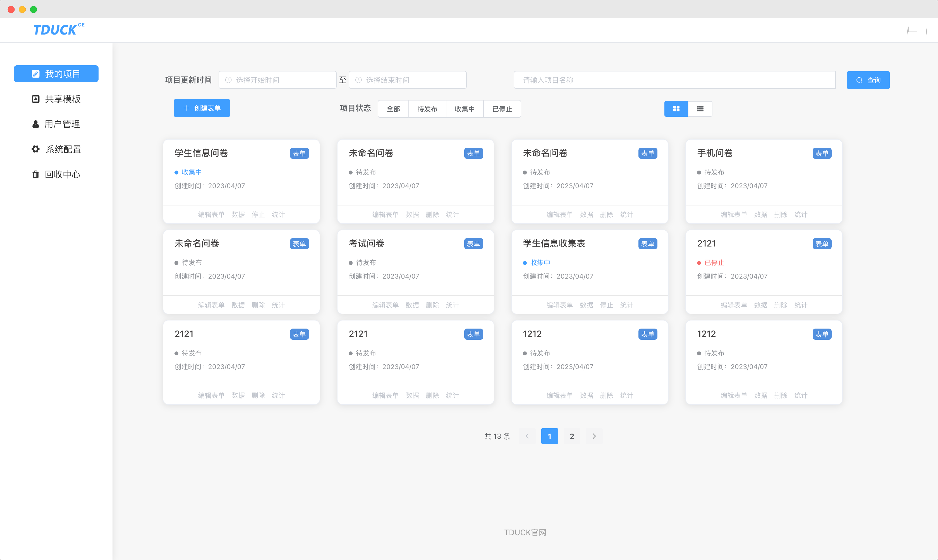The height and width of the screenshot is (560, 938).
Task: Open 用户管理 in sidebar
Action: (56, 124)
